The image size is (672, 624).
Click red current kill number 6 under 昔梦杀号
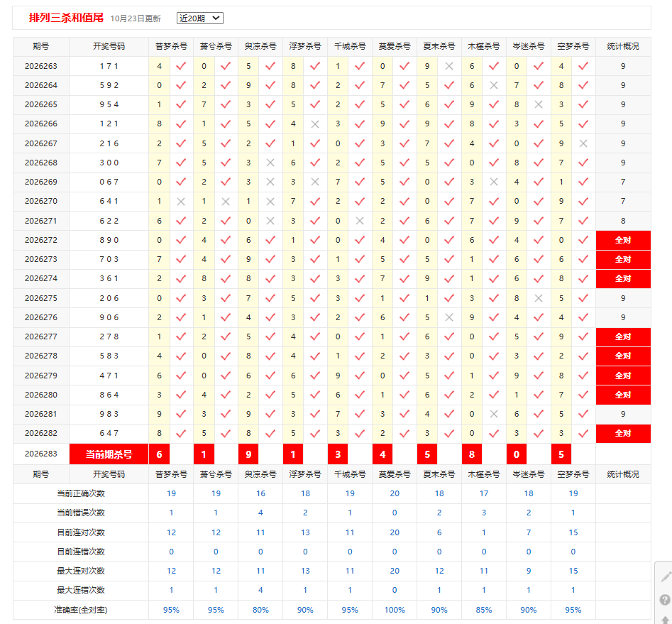point(159,454)
